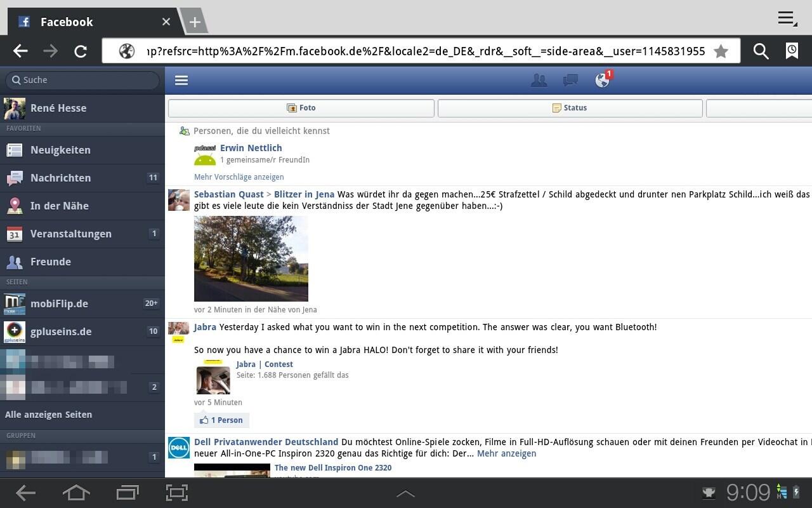Image resolution: width=812 pixels, height=508 pixels.
Task: Open Jabra page name link
Action: pyautogui.click(x=205, y=327)
